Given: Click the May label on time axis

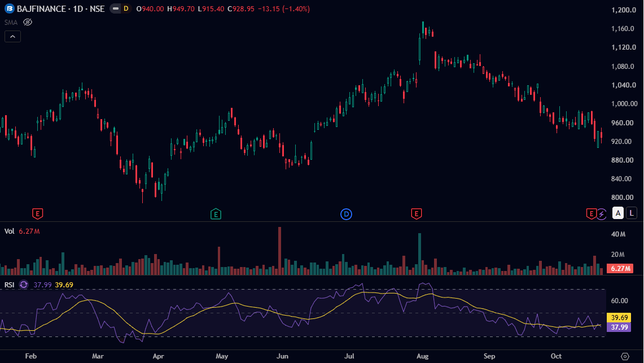Looking at the screenshot, I should point(222,356).
